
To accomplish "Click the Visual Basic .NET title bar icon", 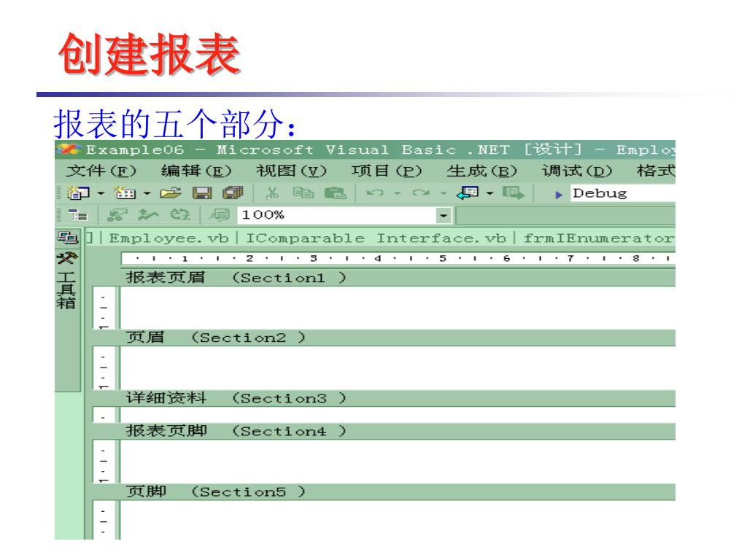I will pyautogui.click(x=69, y=149).
